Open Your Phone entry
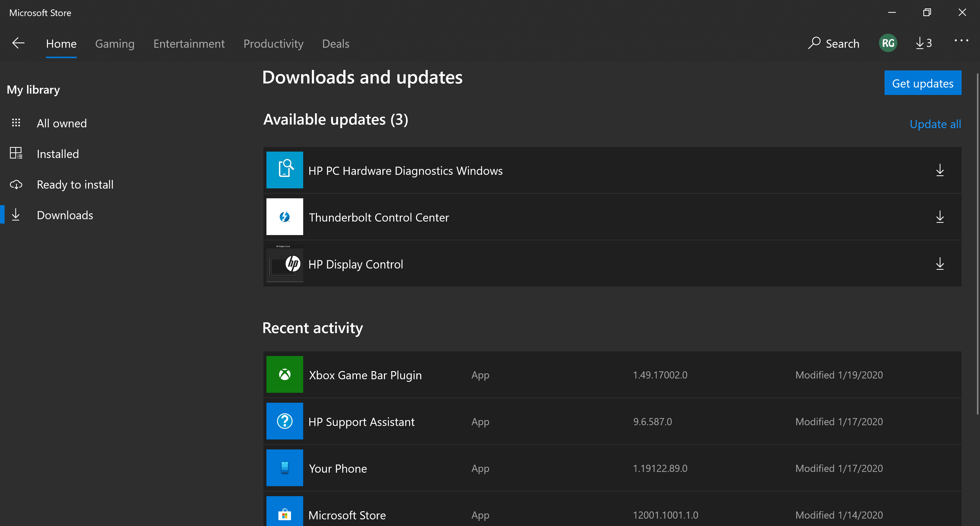 tap(612, 468)
